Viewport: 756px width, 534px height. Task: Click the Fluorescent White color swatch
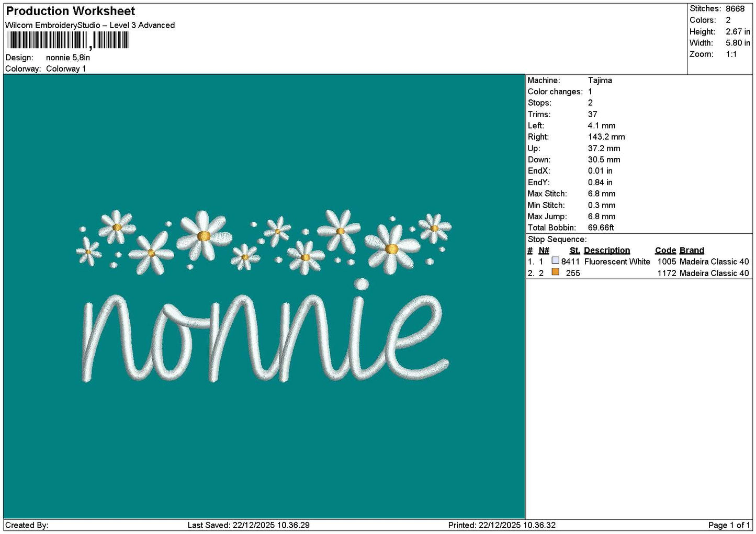pyautogui.click(x=555, y=260)
